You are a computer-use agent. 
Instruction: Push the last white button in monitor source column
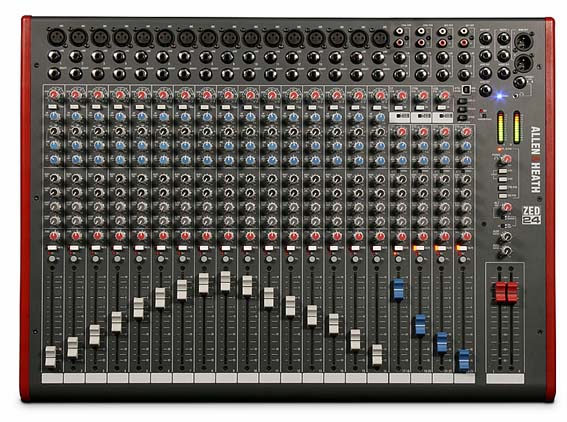502,196
